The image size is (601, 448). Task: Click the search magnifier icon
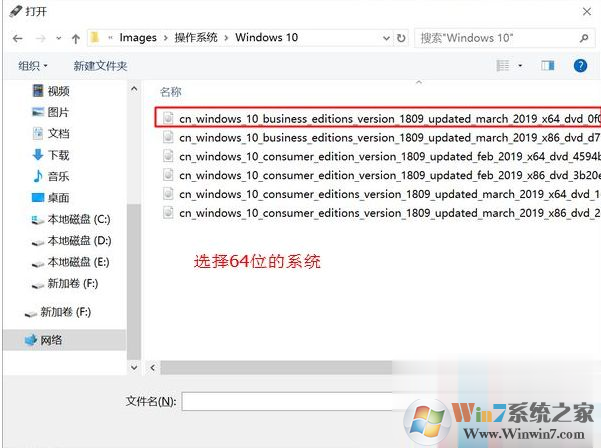pyautogui.click(x=584, y=38)
